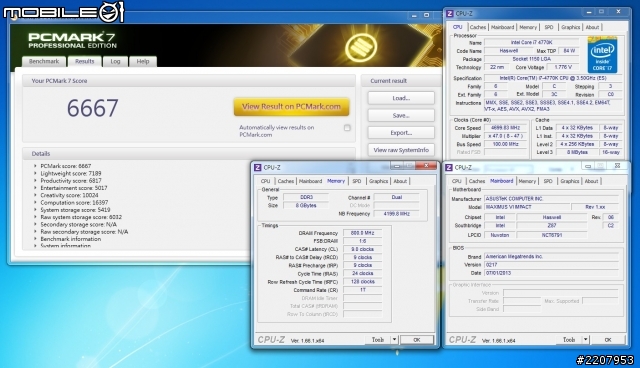Viewport: 640px width, 368px height.
Task: Click the 6667 PCMark score number
Action: click(x=93, y=108)
